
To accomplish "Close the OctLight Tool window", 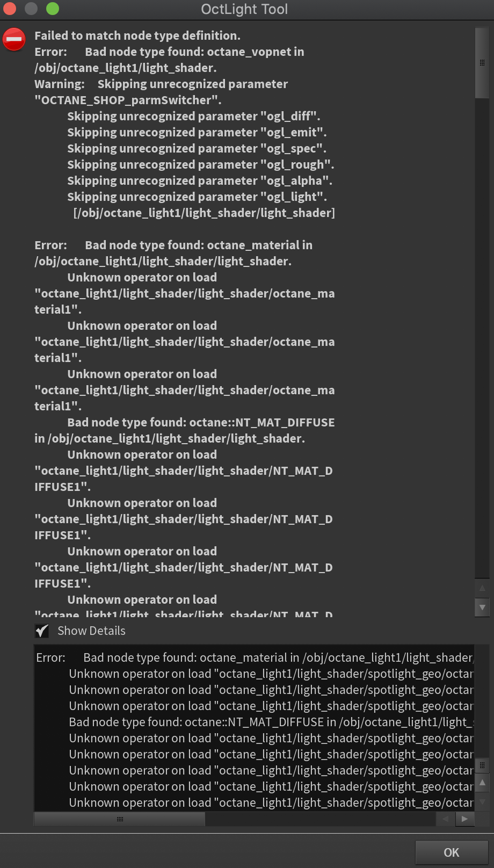I will 10,9.
